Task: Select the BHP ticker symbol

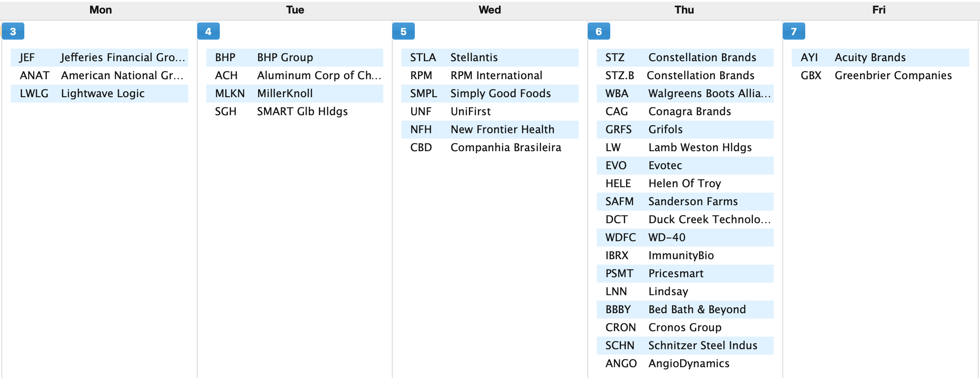Action: click(x=225, y=58)
